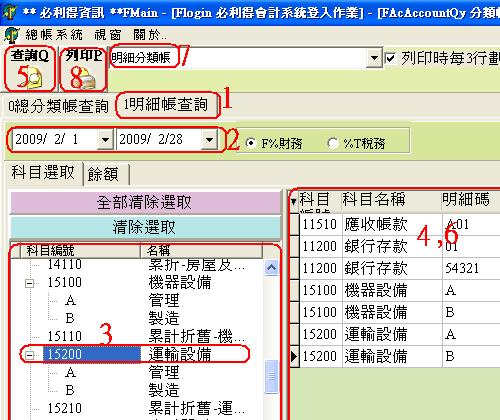Select the row indicator arrow for 15200 B
The image size is (500, 420).
(294, 356)
